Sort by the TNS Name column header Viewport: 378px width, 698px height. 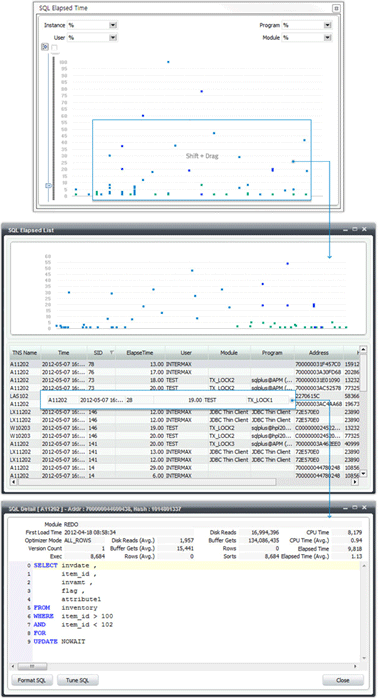click(x=24, y=353)
